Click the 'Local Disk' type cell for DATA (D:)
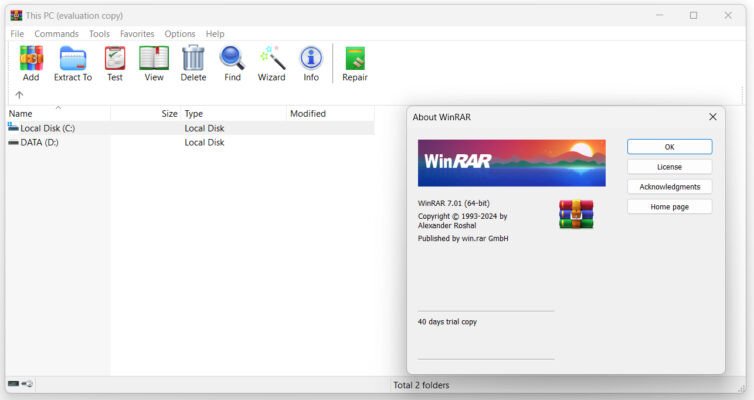754x400 pixels. (x=204, y=142)
